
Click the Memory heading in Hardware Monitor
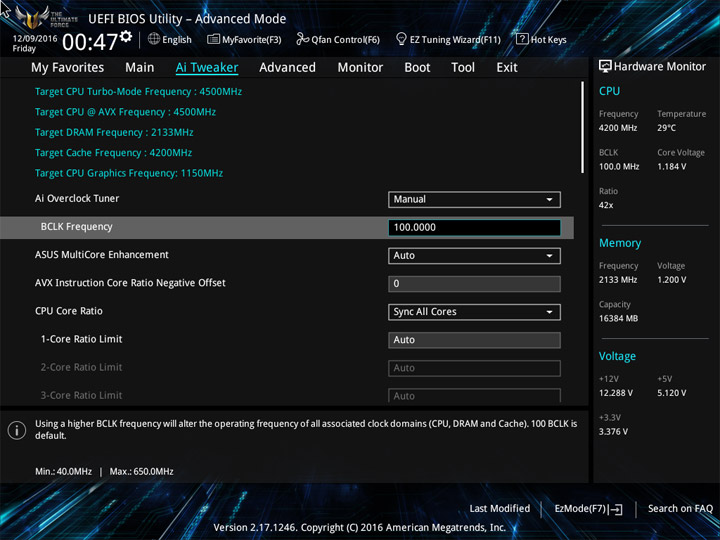coord(620,243)
